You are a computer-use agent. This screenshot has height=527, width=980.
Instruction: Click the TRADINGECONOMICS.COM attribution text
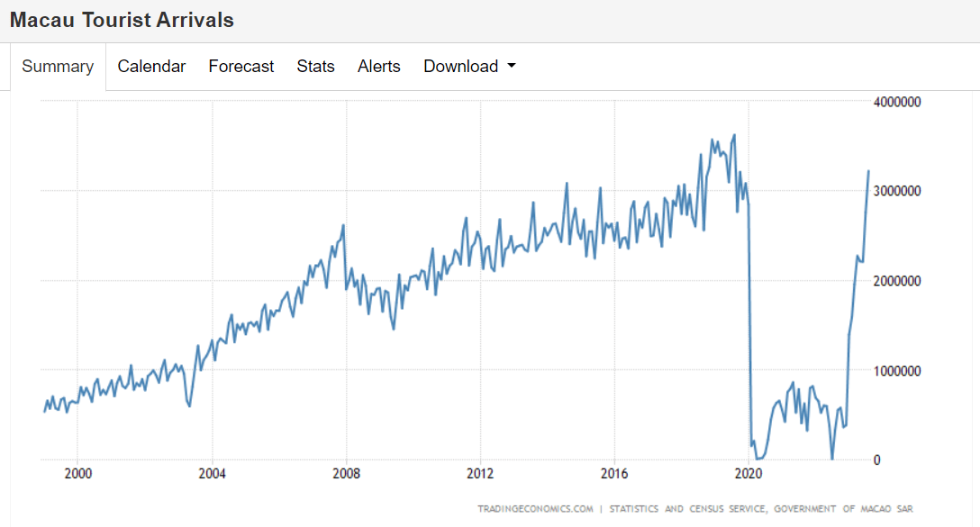pos(535,509)
